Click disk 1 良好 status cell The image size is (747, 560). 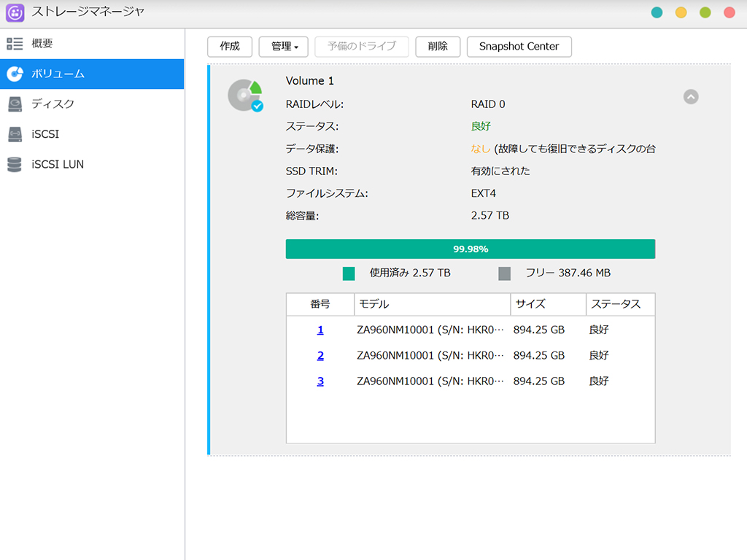click(599, 330)
